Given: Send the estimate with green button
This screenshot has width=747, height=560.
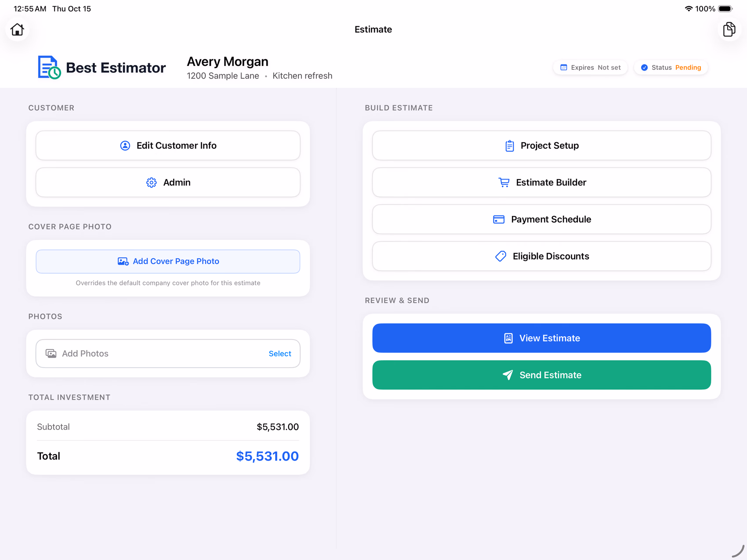Looking at the screenshot, I should coord(541,375).
